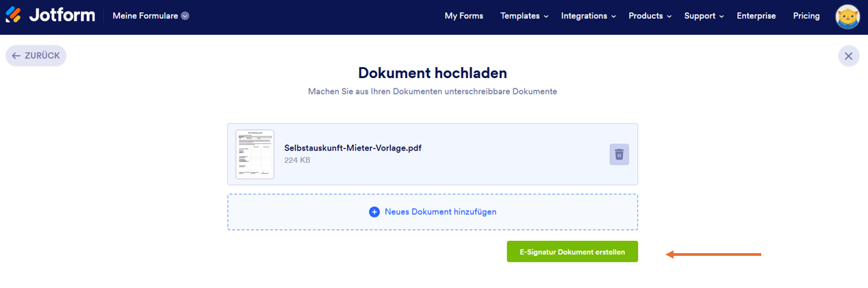Open the user avatar profile menu
Image resolution: width=868 pixels, height=288 pixels.
pos(847,16)
